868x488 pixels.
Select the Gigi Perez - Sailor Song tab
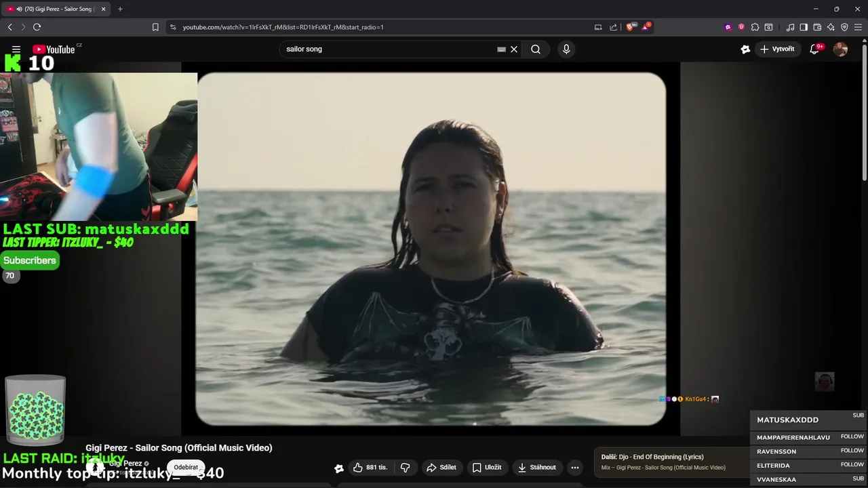pyautogui.click(x=56, y=9)
